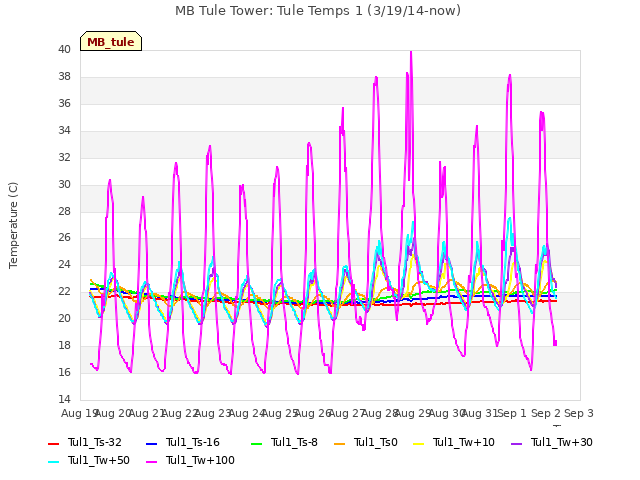The height and width of the screenshot is (480, 640).
Task: Click the magenta peak on Aug 28 near 38
Action: coord(376,77)
